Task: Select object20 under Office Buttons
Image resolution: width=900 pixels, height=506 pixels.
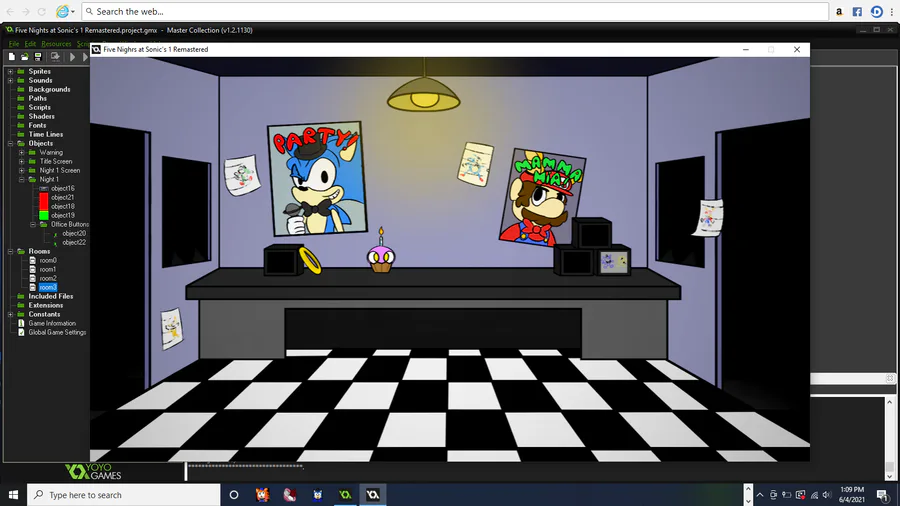Action: pos(74,233)
